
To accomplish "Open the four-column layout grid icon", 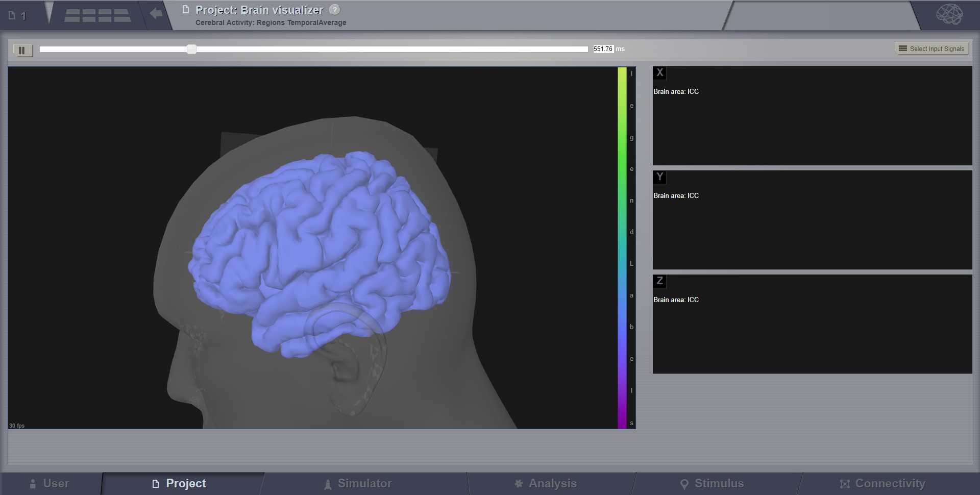I will click(x=97, y=15).
